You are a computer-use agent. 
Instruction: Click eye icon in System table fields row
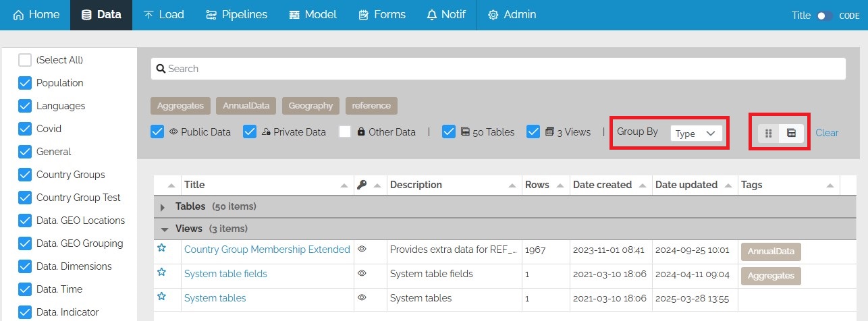[x=362, y=274]
